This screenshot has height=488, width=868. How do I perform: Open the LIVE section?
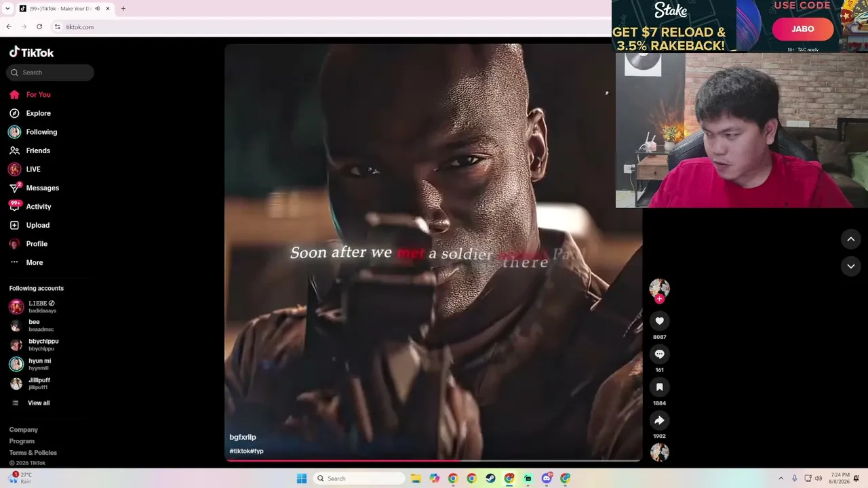point(24,169)
